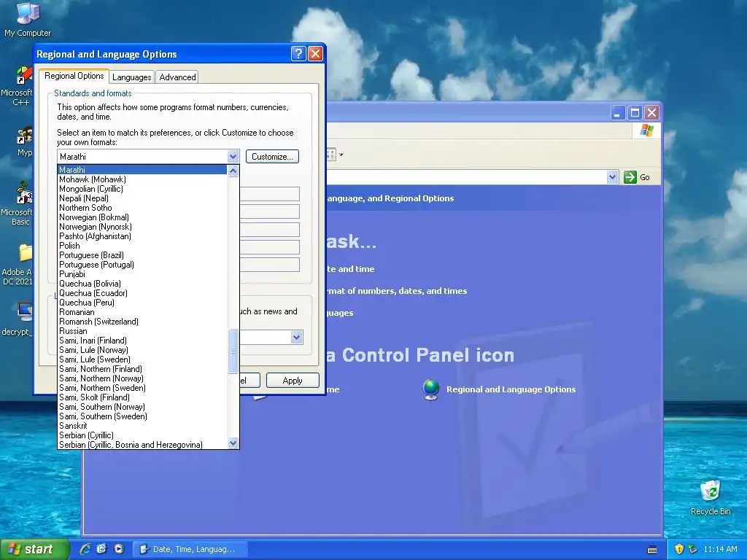Choose Sanskrit from the list
Image resolution: width=747 pixels, height=560 pixels.
tap(142, 426)
